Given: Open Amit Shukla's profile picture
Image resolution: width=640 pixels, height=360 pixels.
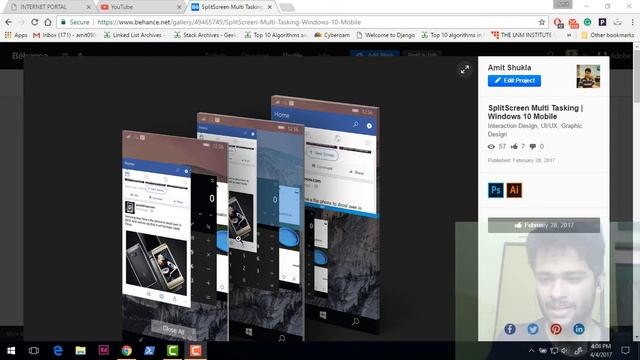Looking at the screenshot, I should (x=588, y=76).
